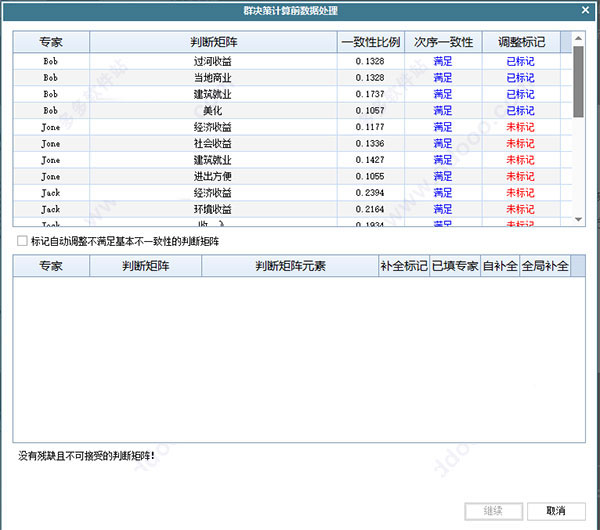Click the 继续 button
This screenshot has height=530, width=600.
tap(493, 511)
